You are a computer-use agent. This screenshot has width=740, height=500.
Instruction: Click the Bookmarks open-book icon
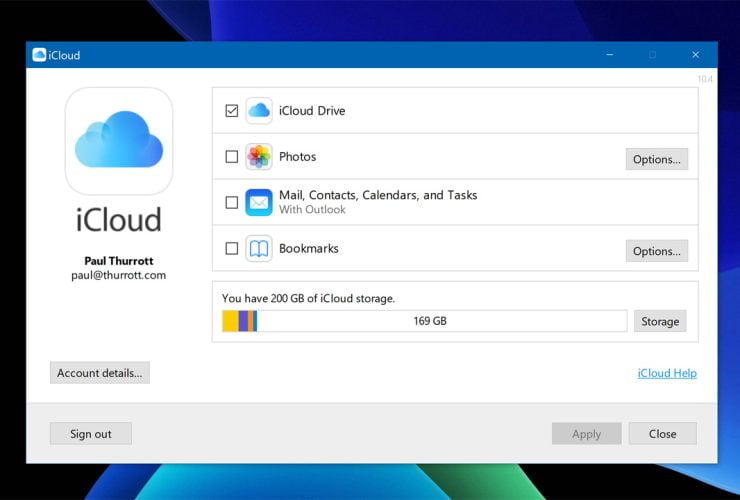259,248
